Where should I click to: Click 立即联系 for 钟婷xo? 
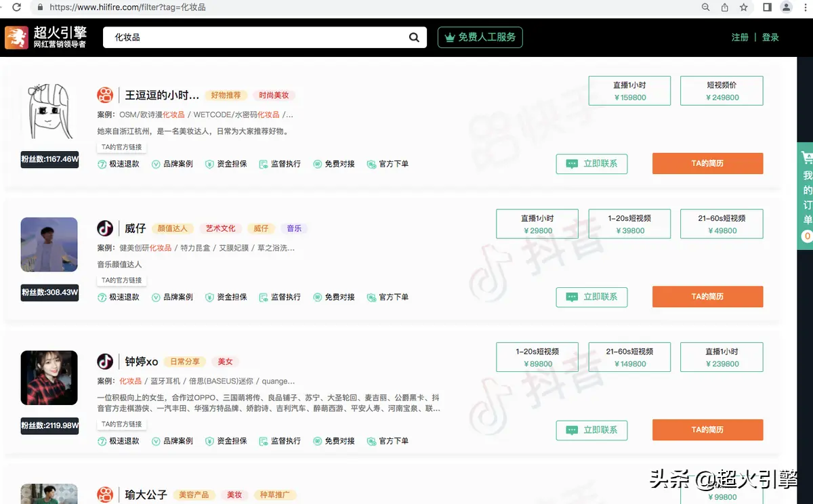(x=591, y=430)
